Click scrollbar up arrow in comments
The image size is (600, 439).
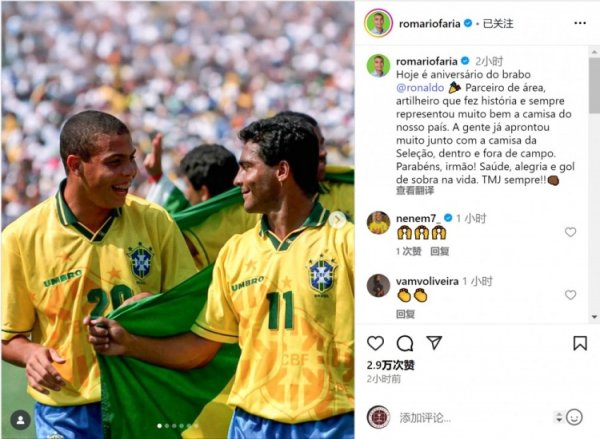tap(594, 52)
